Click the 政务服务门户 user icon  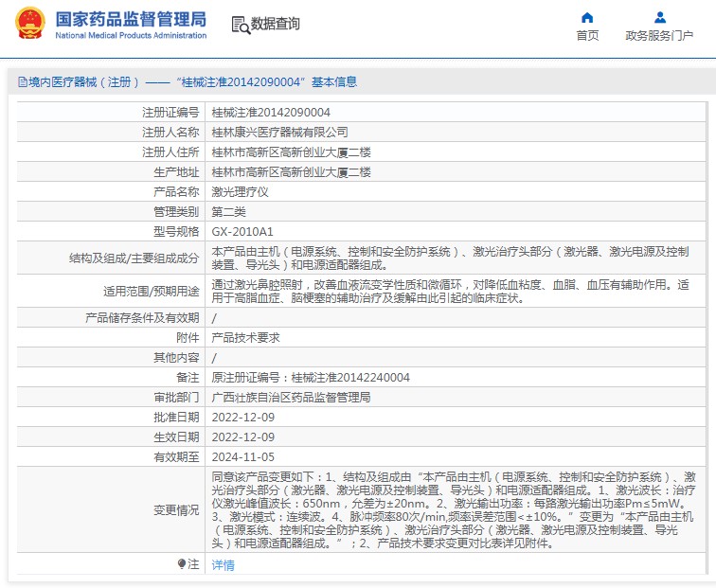coord(660,18)
